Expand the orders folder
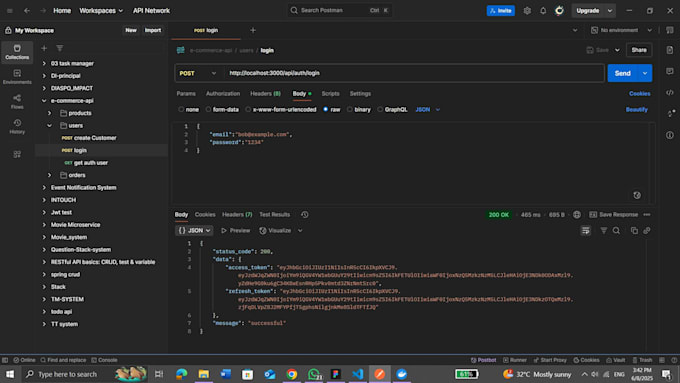 coord(49,175)
